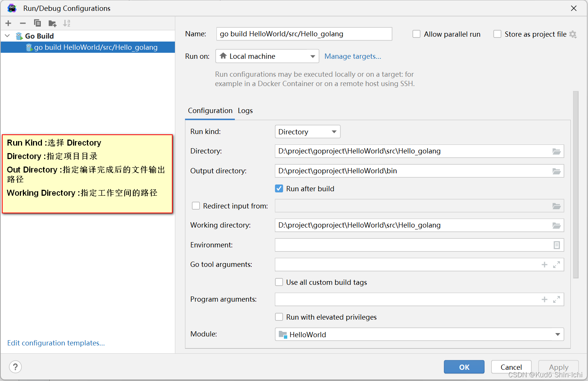588x381 pixels.
Task: Browse for the Output directory folder
Action: (557, 171)
